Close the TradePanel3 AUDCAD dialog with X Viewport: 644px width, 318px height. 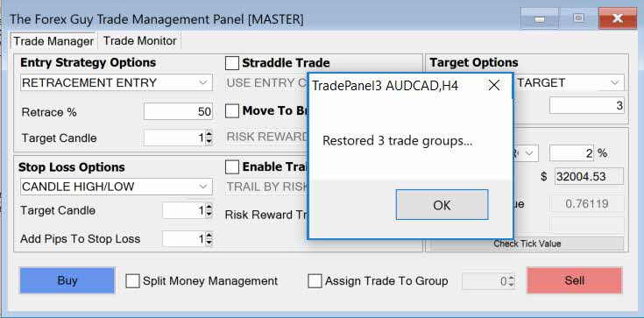[x=494, y=86]
